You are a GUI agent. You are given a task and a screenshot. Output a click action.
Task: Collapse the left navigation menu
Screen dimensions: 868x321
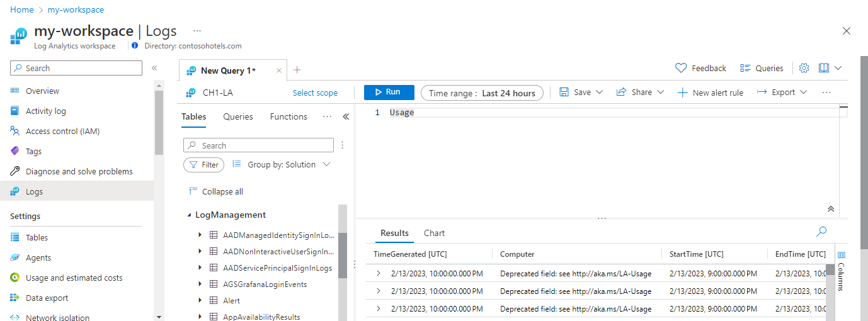tap(154, 68)
